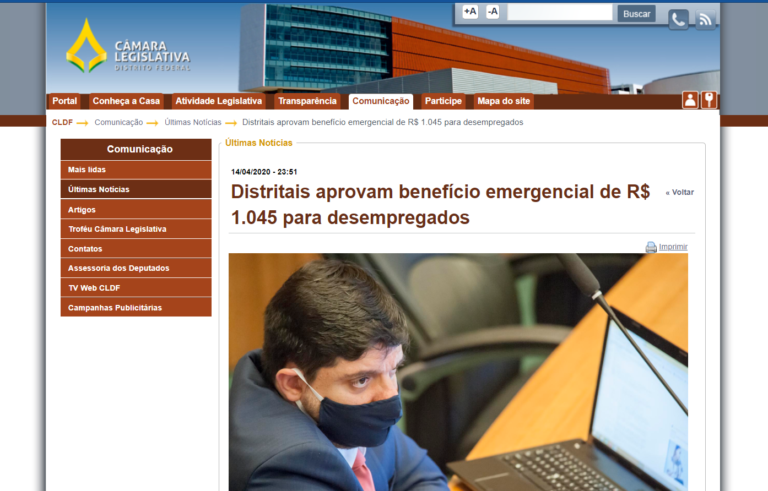
Task: Open Mais lidas in sidebar
Action: pos(136,170)
